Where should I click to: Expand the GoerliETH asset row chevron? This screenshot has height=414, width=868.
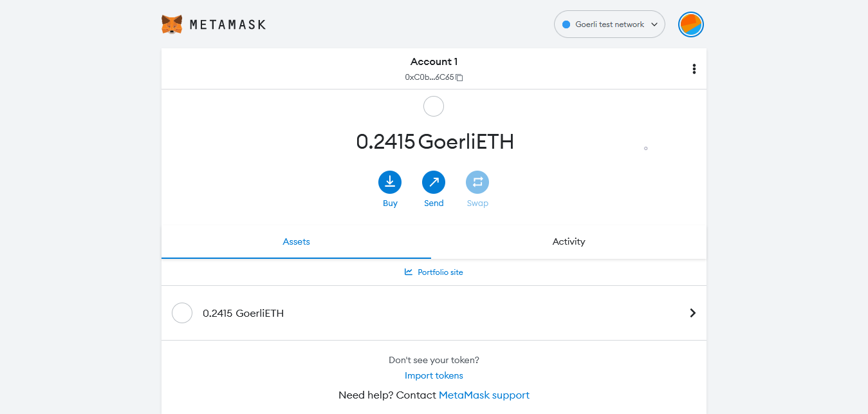692,313
